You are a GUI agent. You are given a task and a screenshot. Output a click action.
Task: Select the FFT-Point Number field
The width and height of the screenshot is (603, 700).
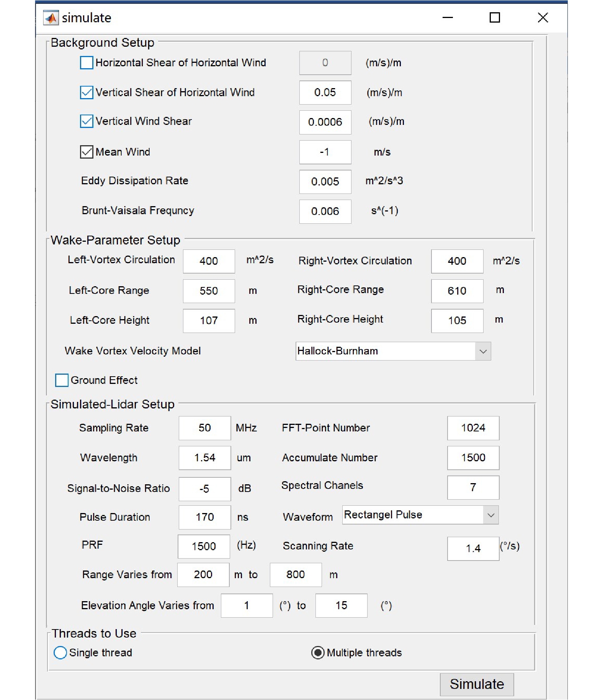tap(473, 428)
